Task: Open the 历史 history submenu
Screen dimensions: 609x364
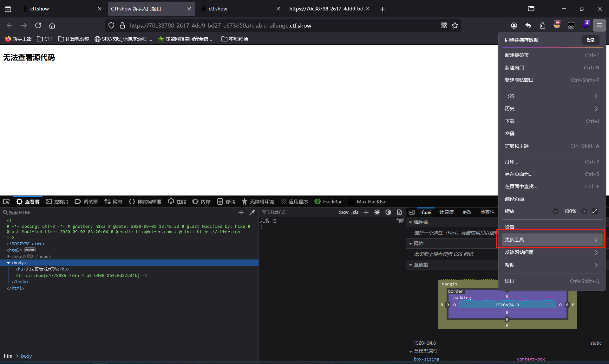Action: tap(552, 108)
